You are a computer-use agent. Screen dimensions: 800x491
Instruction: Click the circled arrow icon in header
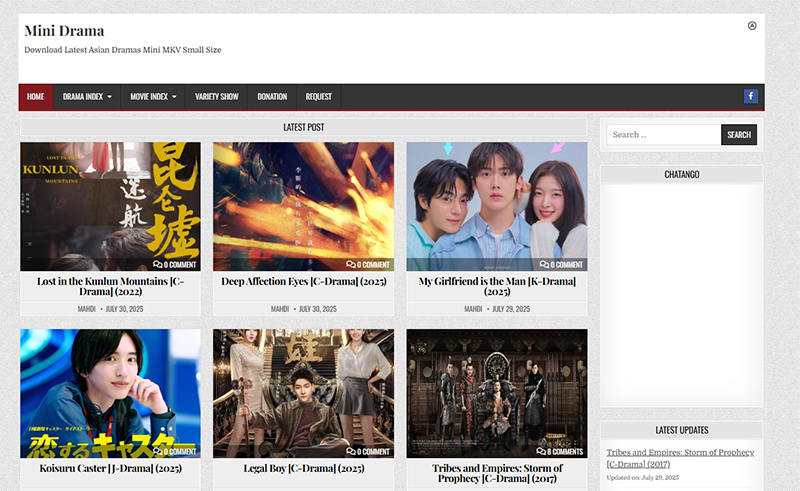pyautogui.click(x=752, y=26)
